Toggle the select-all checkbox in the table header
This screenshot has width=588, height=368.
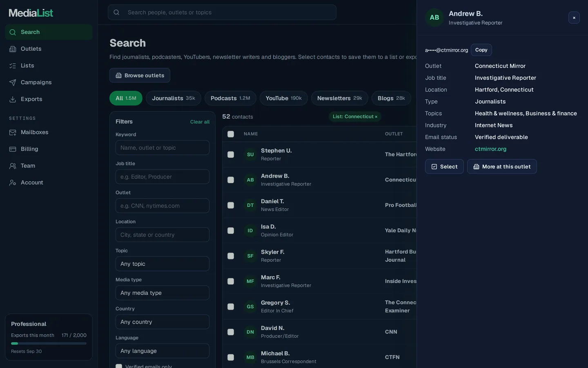[x=231, y=134]
